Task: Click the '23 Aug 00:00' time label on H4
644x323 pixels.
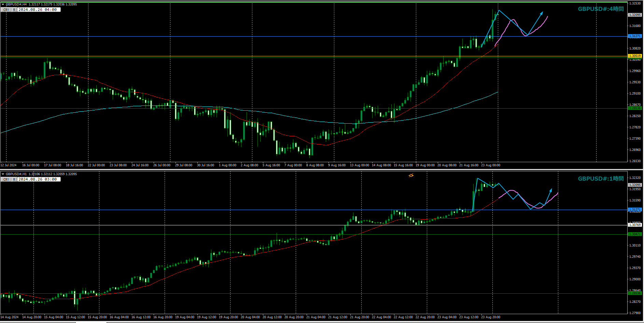Action: pyautogui.click(x=491, y=165)
